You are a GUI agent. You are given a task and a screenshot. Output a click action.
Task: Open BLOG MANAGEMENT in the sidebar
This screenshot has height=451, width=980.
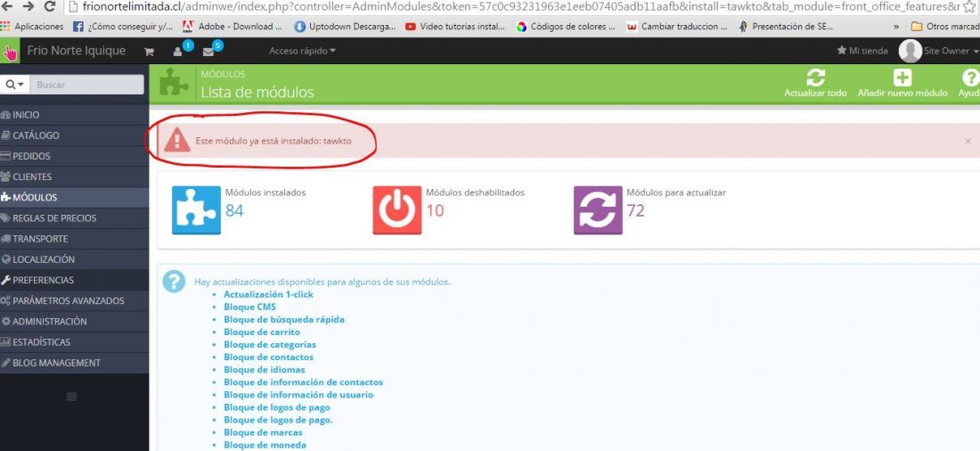click(x=74, y=363)
